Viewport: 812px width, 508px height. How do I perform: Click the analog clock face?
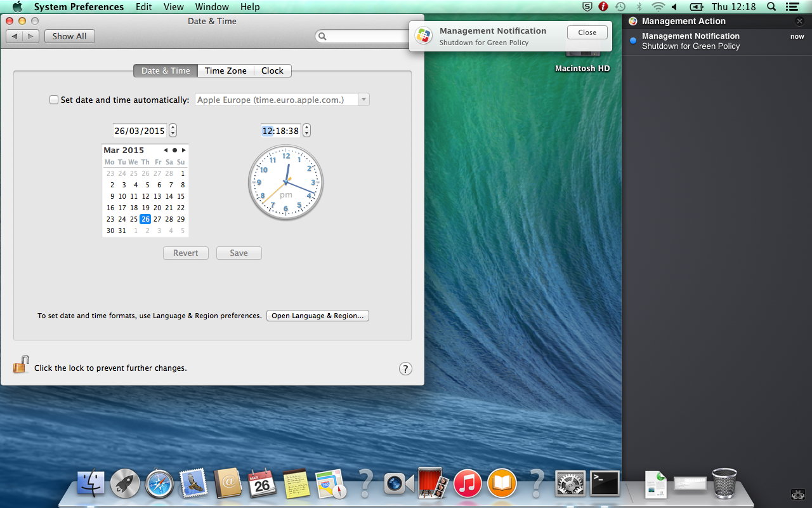point(286,182)
